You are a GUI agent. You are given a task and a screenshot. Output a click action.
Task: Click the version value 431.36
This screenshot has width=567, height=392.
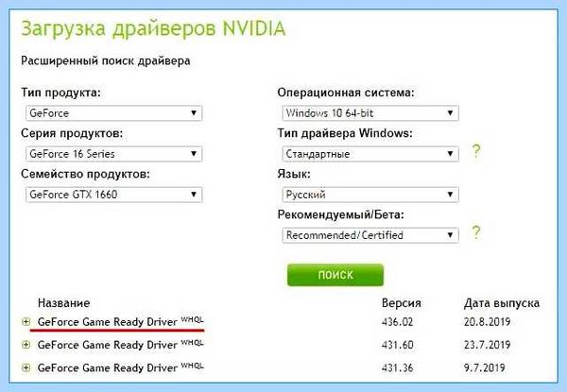397,367
